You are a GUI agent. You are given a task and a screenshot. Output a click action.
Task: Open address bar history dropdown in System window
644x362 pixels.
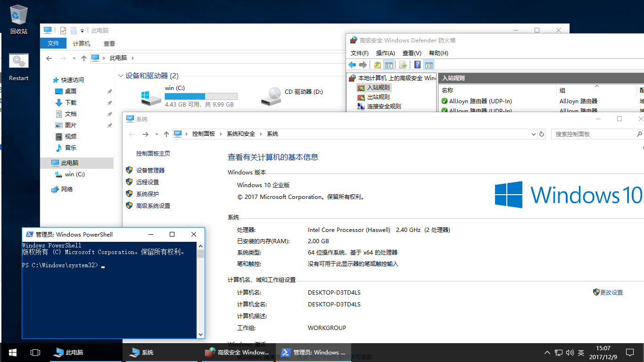click(x=533, y=134)
